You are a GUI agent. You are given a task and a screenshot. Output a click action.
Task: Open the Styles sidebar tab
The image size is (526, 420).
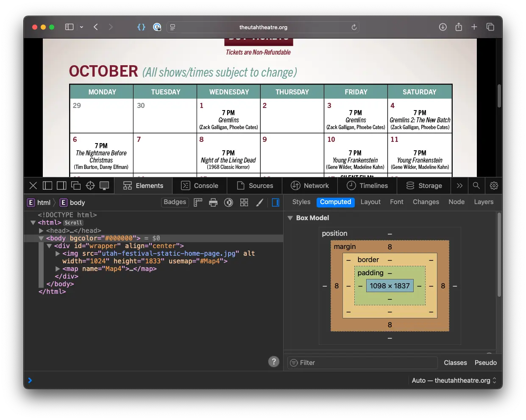[x=301, y=202]
